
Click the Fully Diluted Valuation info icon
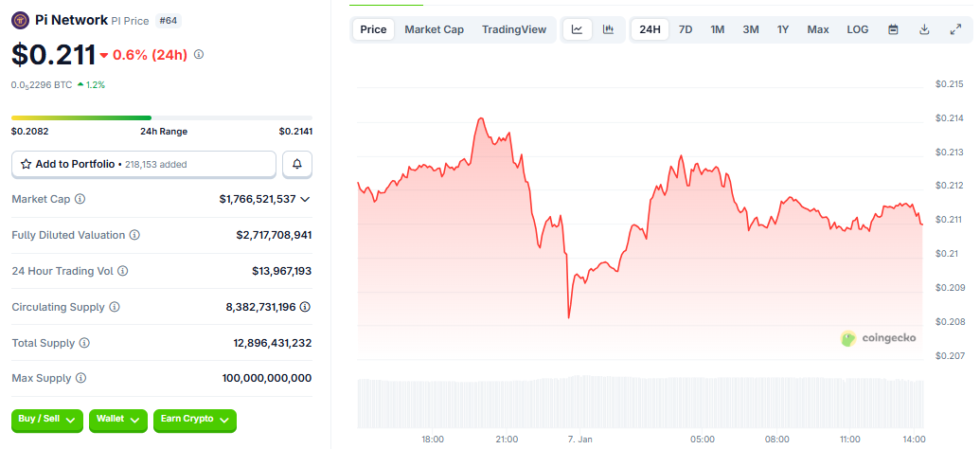[x=134, y=235]
